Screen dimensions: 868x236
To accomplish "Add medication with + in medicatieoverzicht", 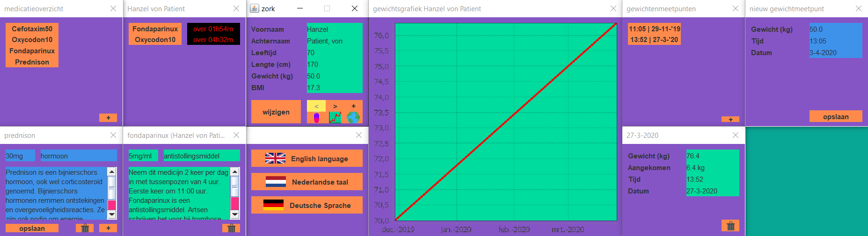I will 108,118.
